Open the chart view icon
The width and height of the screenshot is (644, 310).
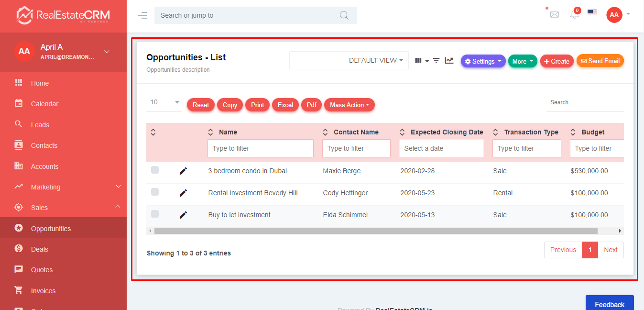449,60
